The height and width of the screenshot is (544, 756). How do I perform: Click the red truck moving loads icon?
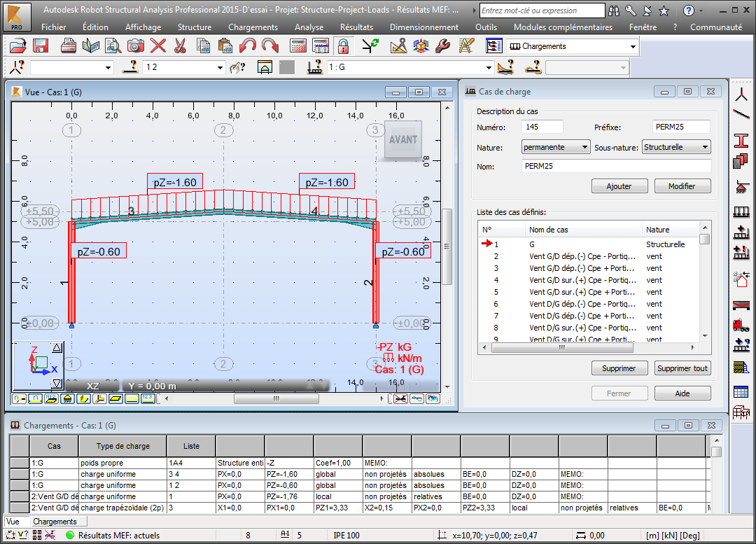click(x=741, y=325)
